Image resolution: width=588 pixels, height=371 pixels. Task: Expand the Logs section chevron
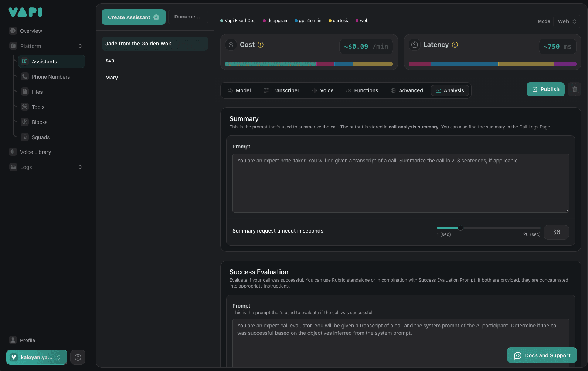point(80,167)
